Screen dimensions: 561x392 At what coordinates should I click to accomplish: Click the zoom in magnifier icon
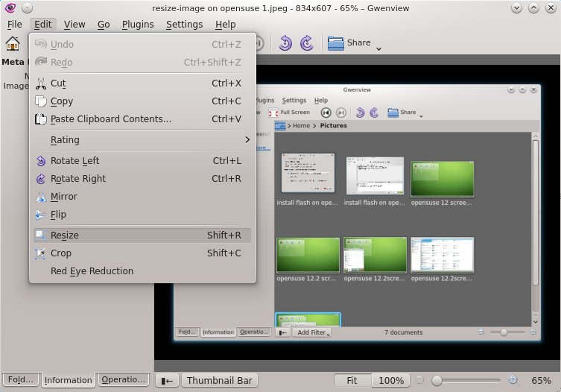pyautogui.click(x=513, y=380)
